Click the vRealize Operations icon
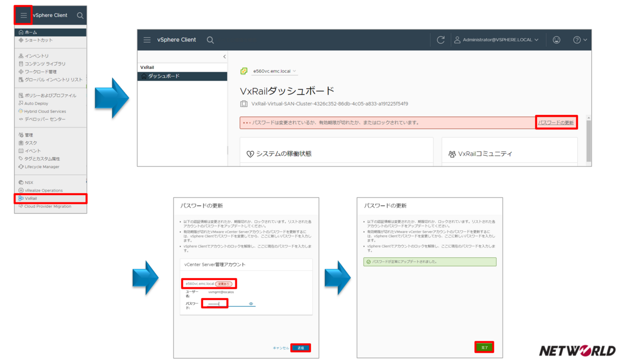Screen dimensions: 618x364 click(x=21, y=190)
